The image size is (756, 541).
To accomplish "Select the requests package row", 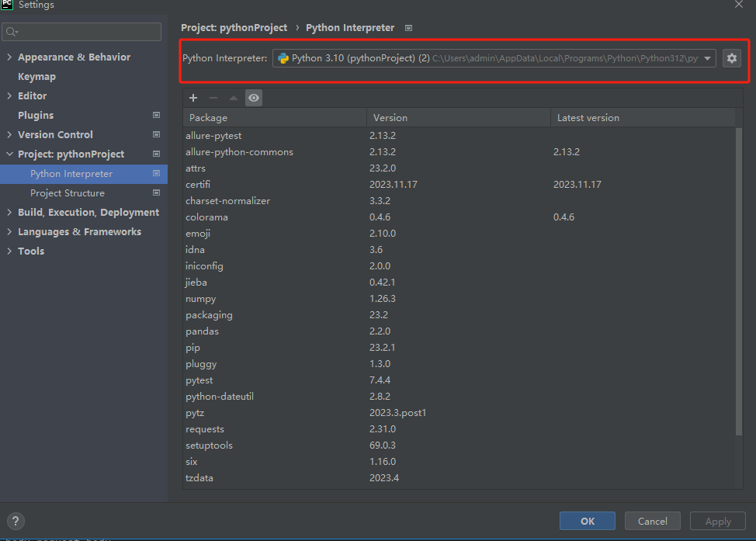I will [x=459, y=429].
